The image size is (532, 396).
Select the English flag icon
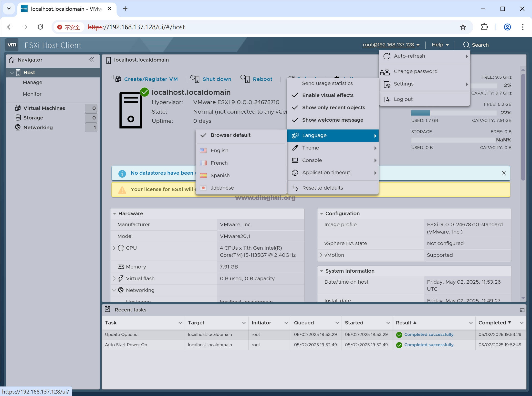tap(203, 150)
